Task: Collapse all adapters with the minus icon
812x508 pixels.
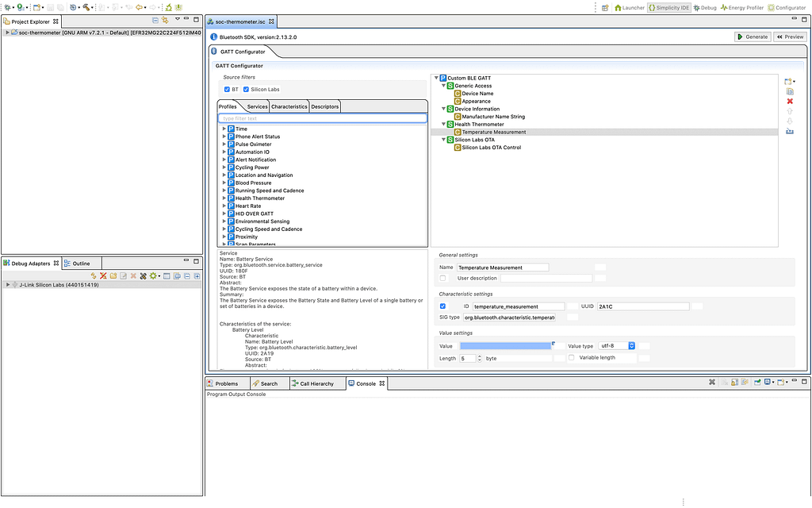Action: point(187,275)
